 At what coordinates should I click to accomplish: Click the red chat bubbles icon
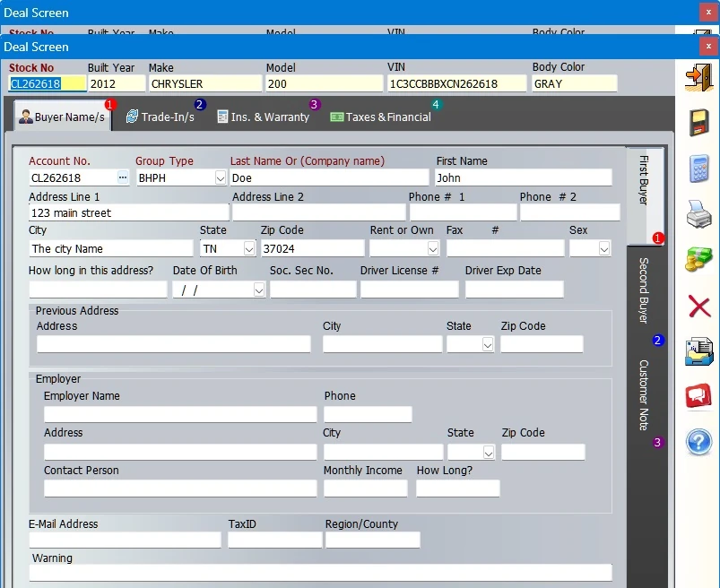pyautogui.click(x=698, y=396)
